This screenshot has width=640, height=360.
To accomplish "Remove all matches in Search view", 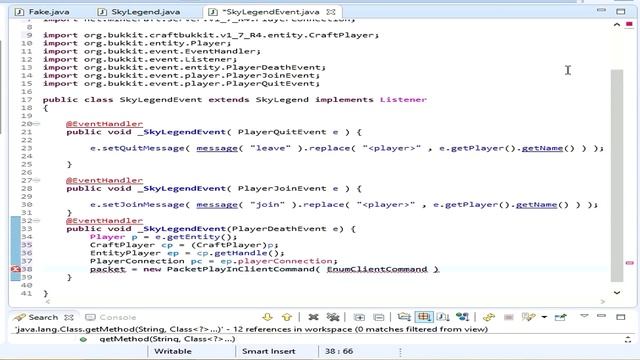I will click(x=333, y=317).
